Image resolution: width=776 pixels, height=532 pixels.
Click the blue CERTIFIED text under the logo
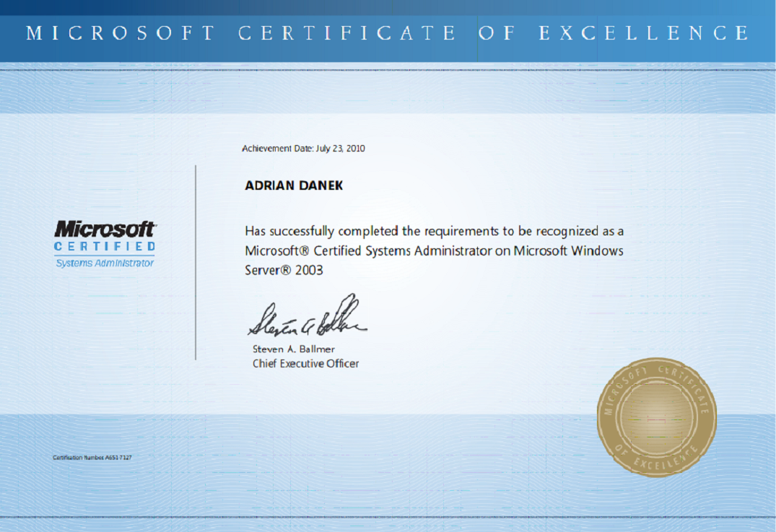click(x=105, y=247)
